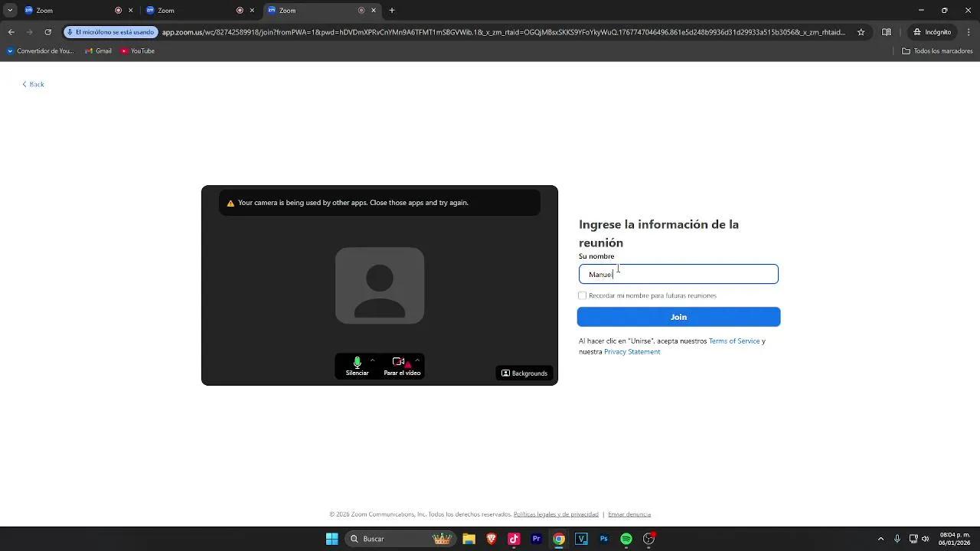Open File Explorer from taskbar

pyautogui.click(x=469, y=539)
